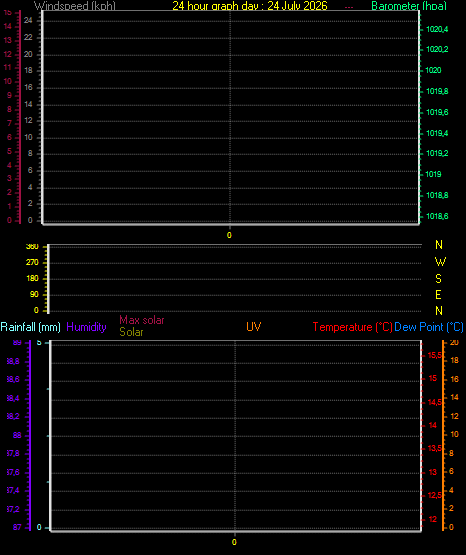Select the "1019,4" barometer axis value

click(x=437, y=133)
